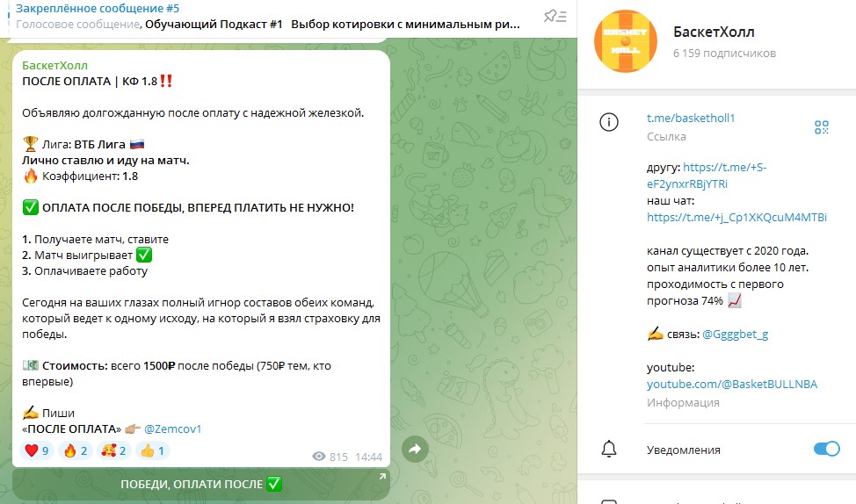Open pinned message #5 banner
This screenshot has width=856, height=504.
tap(267, 17)
